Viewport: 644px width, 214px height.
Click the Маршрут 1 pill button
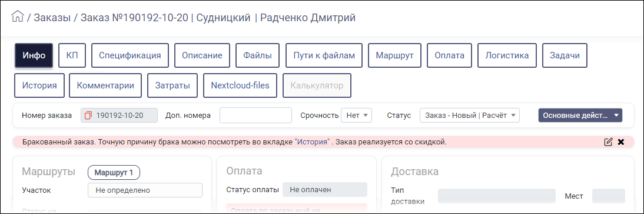114,172
